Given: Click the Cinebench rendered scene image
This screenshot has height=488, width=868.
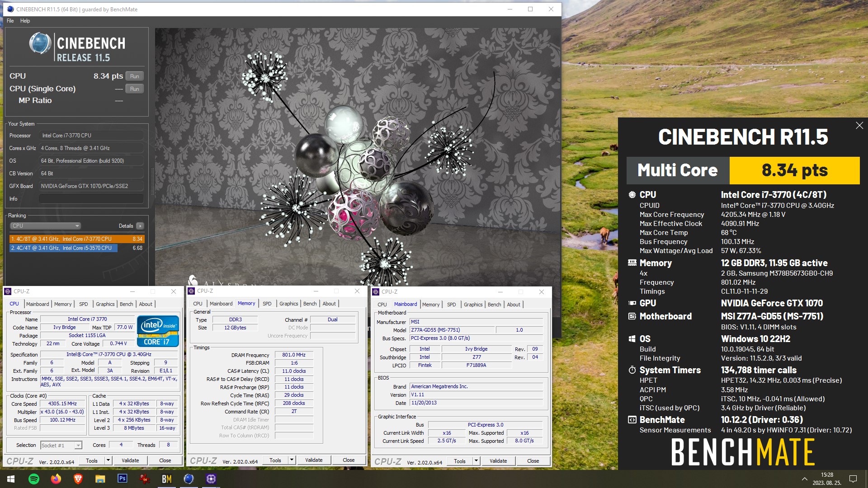Looking at the screenshot, I should coord(357,157).
